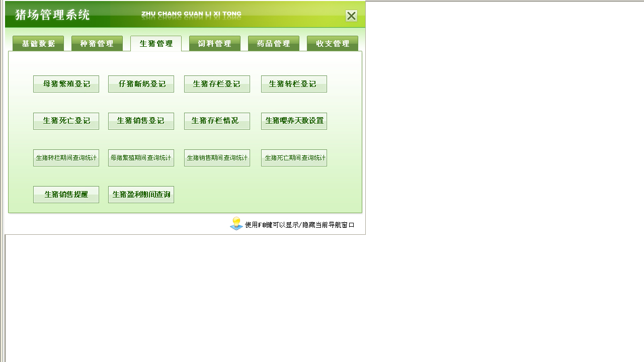View 生猪存栏情况
The image size is (644, 362).
[217, 121]
